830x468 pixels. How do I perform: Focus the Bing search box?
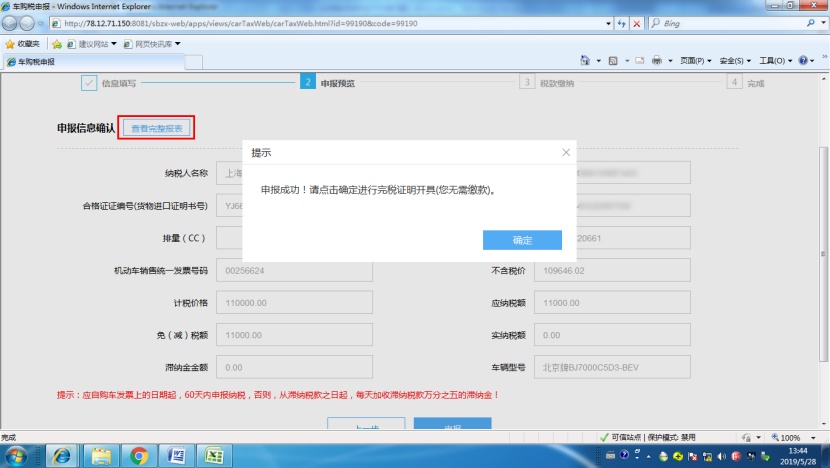coord(730,23)
